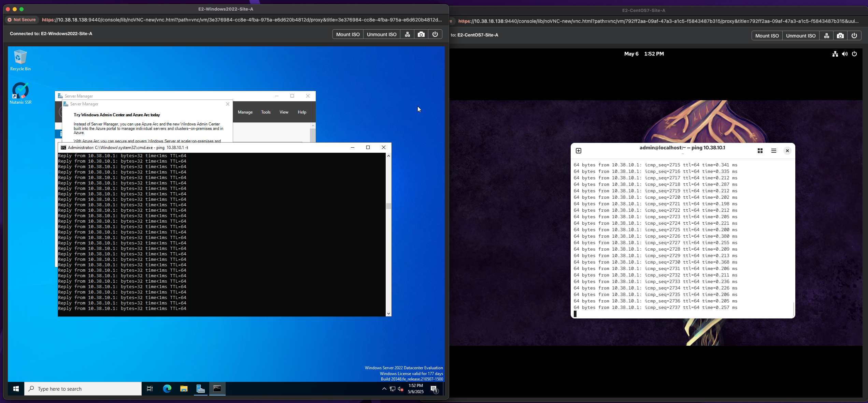The image size is (868, 403).
Task: Switch to Command Prompt taskbar icon
Action: click(x=217, y=389)
